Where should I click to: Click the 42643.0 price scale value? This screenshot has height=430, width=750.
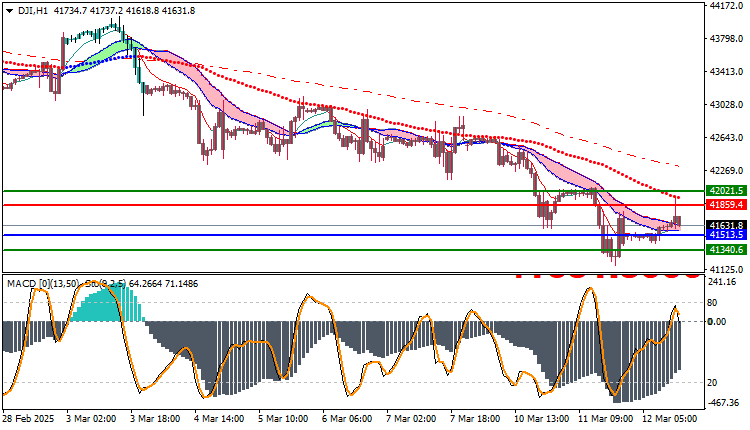[x=727, y=137]
